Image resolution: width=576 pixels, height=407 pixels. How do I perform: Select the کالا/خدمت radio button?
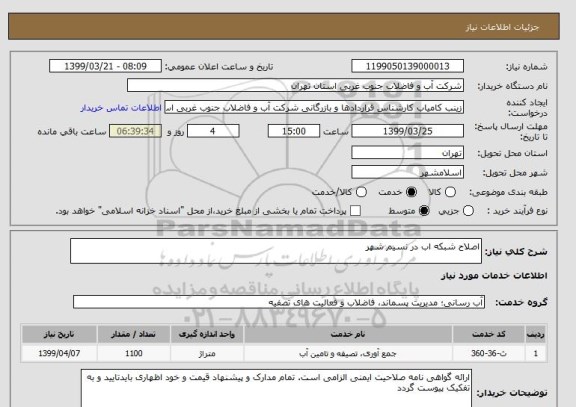pos(361,192)
